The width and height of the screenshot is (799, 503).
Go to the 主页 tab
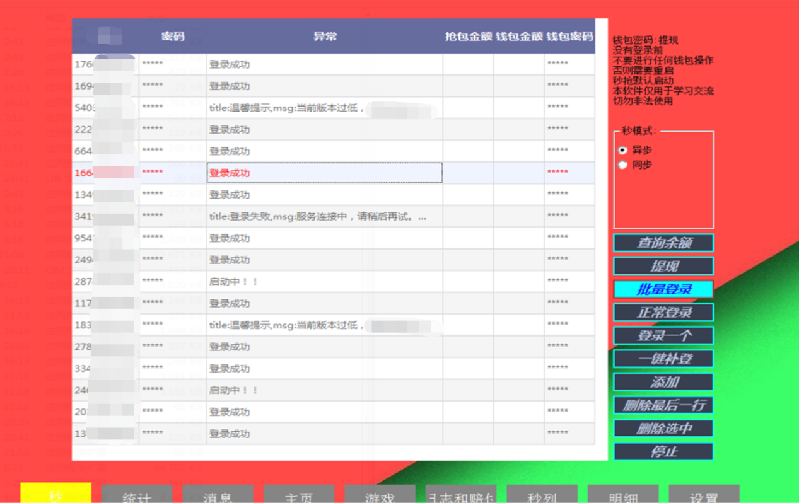tap(299, 495)
